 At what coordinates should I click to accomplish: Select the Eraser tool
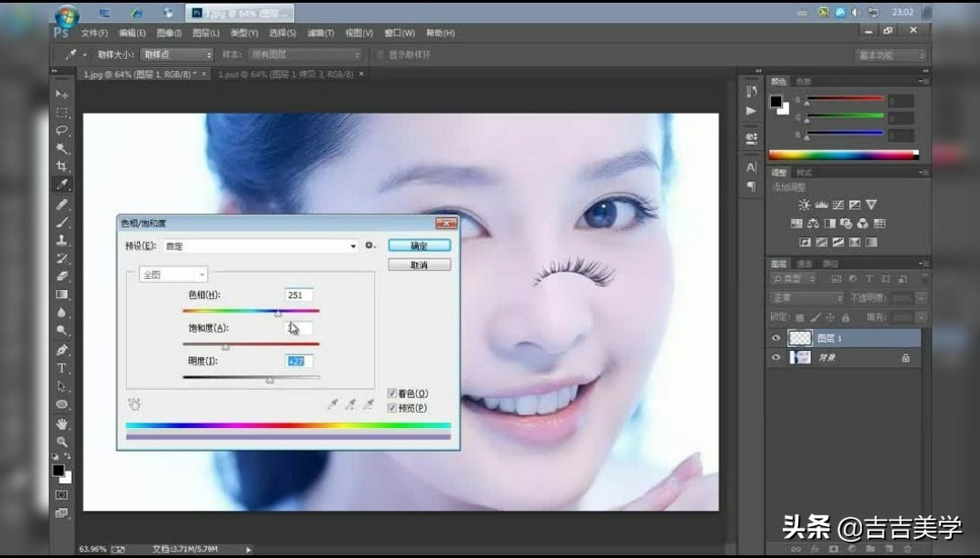[x=62, y=276]
